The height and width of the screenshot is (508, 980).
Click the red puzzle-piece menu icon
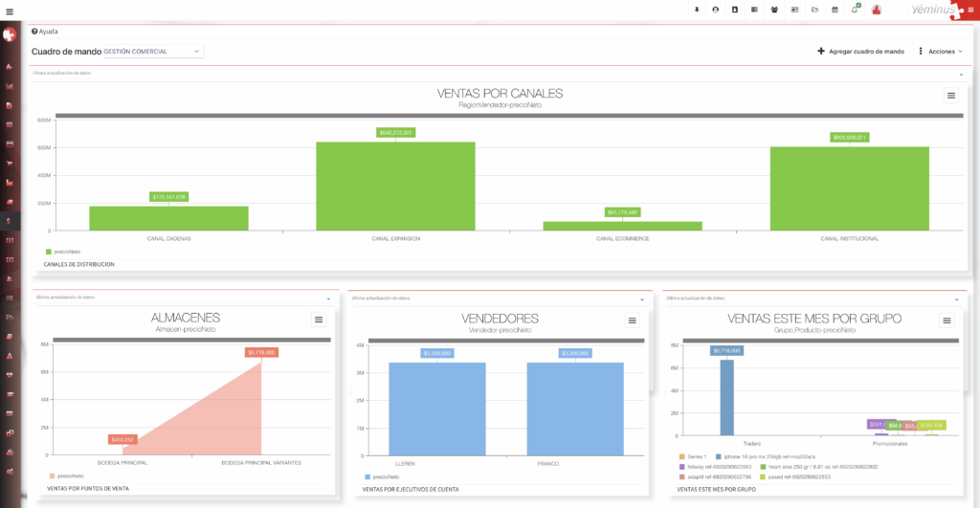coord(970,11)
